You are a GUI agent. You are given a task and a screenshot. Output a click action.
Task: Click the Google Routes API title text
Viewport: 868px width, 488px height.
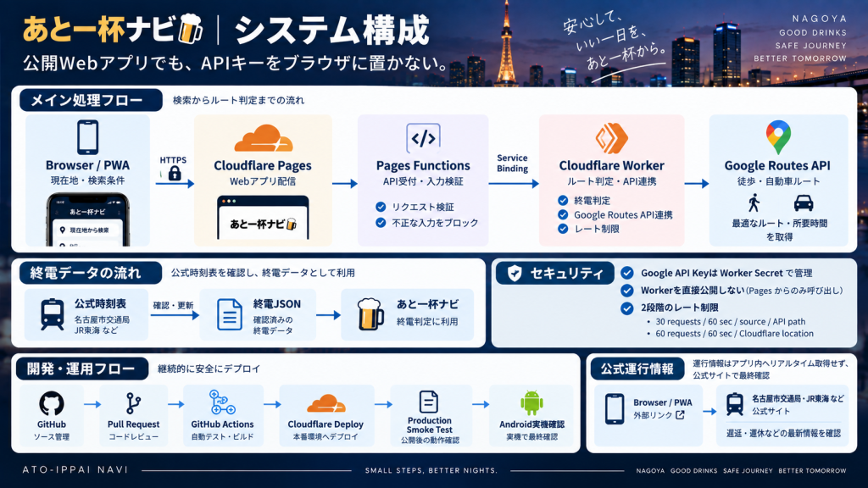777,165
